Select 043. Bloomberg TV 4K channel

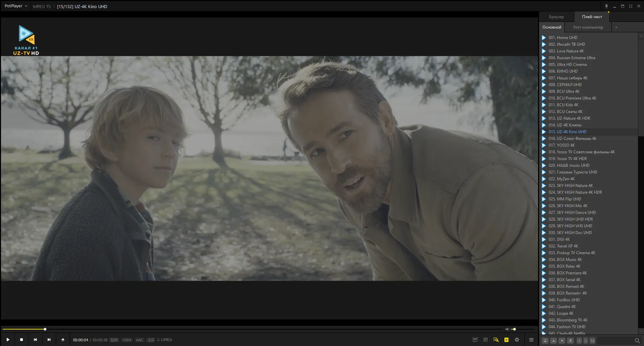point(589,320)
